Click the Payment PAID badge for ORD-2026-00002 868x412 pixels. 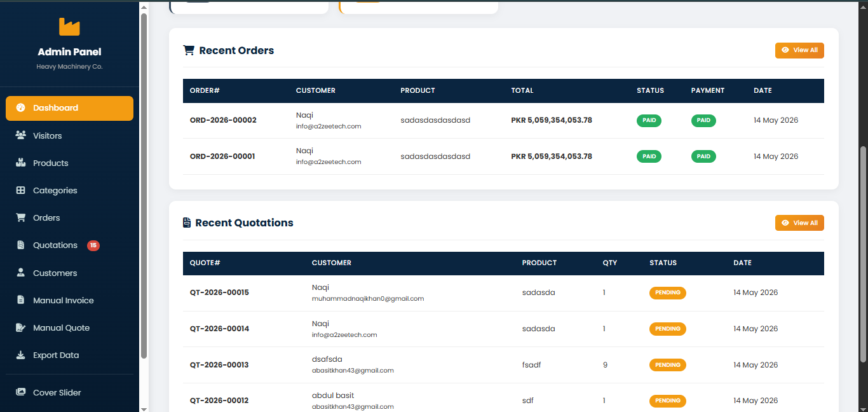(703, 120)
